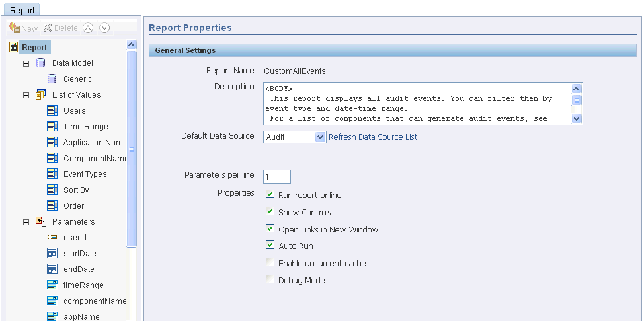Click the userid text parameter icon
The height and width of the screenshot is (321, 644).
tap(52, 237)
